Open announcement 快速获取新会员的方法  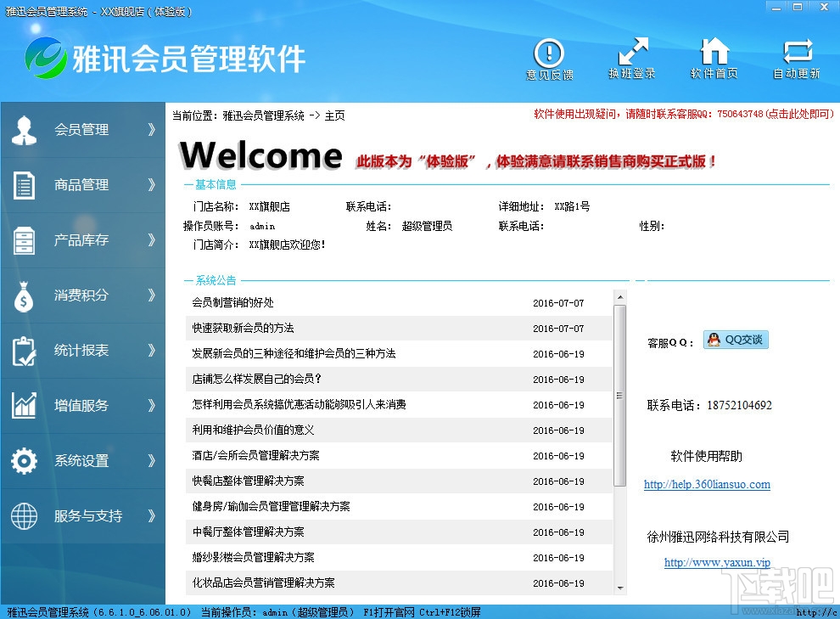click(x=243, y=328)
